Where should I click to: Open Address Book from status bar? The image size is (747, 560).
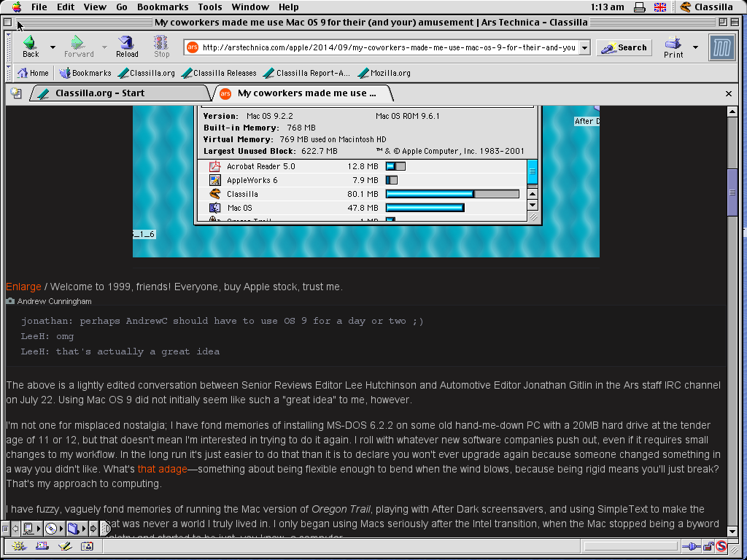click(x=88, y=546)
